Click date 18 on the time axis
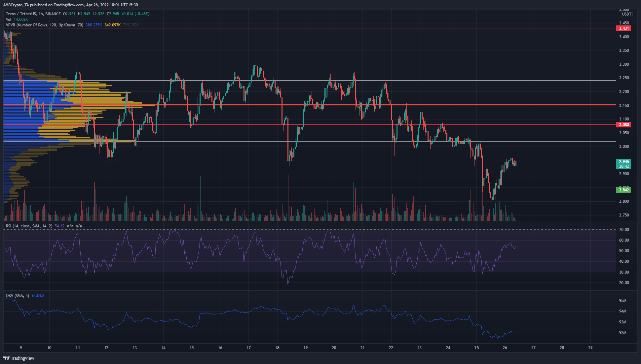Viewport: 641px width, 364px height. [x=277, y=348]
